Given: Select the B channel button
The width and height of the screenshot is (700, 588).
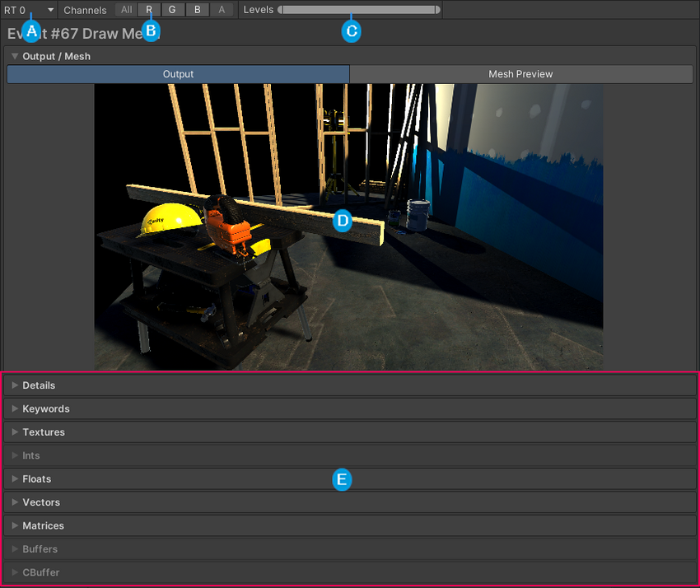Looking at the screenshot, I should pyautogui.click(x=197, y=10).
